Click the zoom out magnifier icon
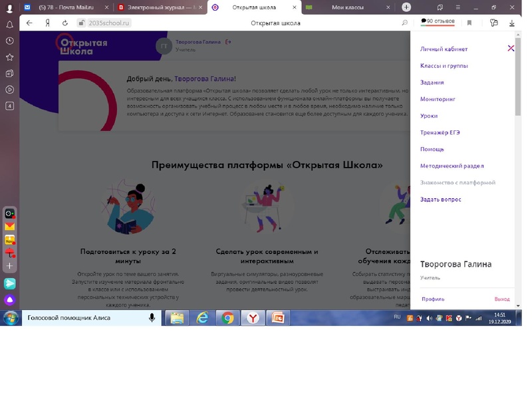The image size is (532, 399). (404, 23)
